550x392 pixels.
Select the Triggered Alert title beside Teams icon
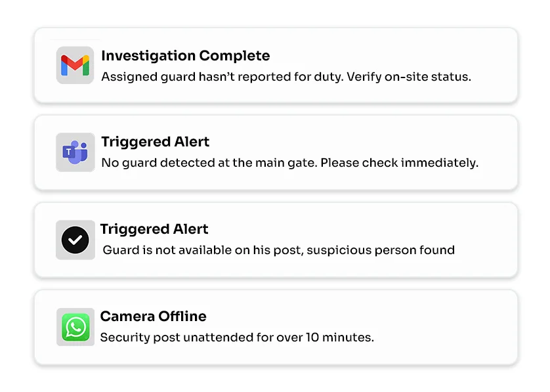point(155,142)
